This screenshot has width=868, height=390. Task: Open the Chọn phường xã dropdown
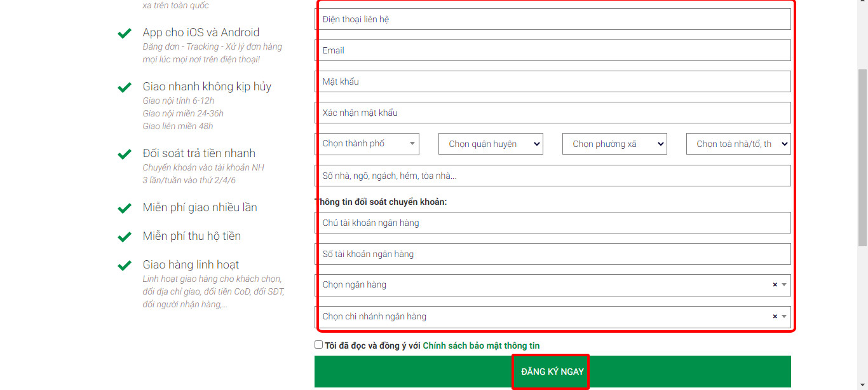(x=614, y=144)
